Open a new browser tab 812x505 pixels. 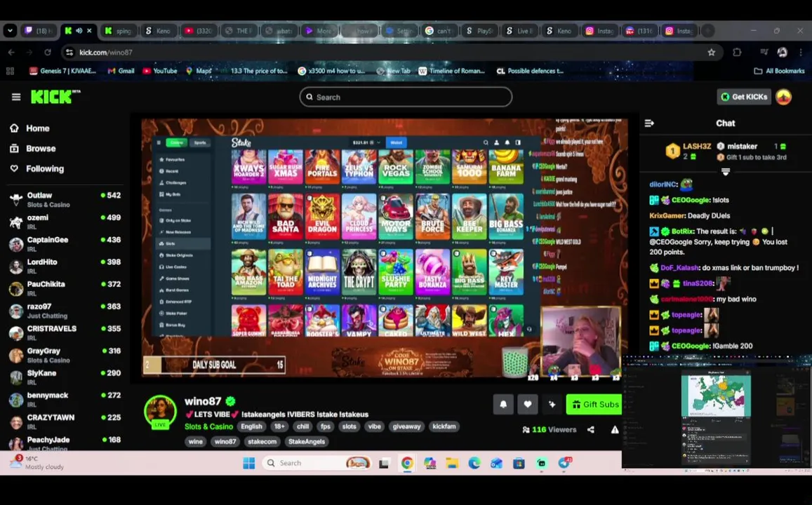click(707, 31)
